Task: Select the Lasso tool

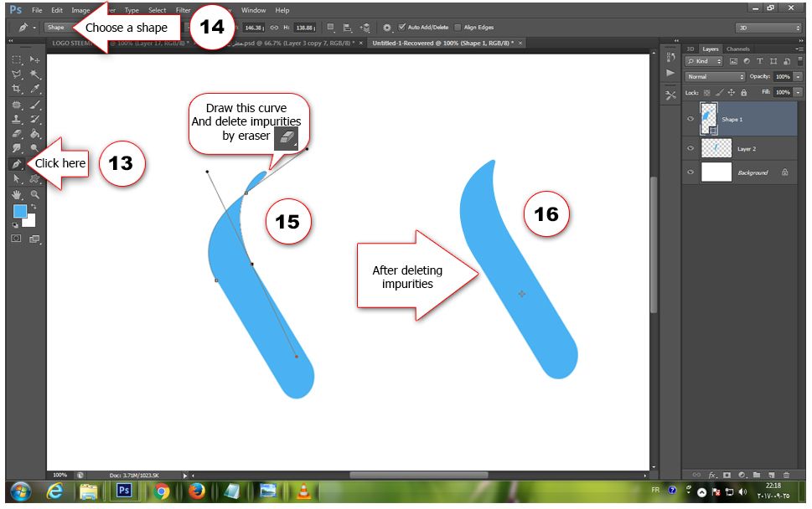Action: click(17, 75)
